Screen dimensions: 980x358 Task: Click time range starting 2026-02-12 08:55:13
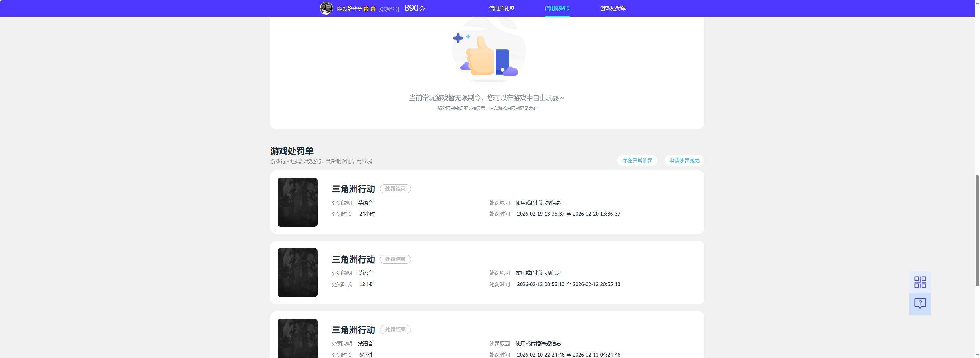point(569,284)
